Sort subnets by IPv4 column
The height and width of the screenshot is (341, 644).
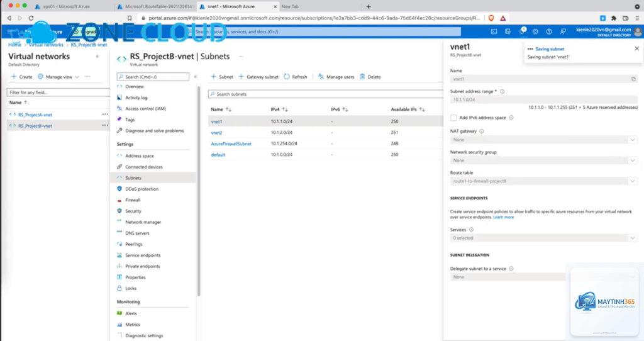(x=279, y=109)
